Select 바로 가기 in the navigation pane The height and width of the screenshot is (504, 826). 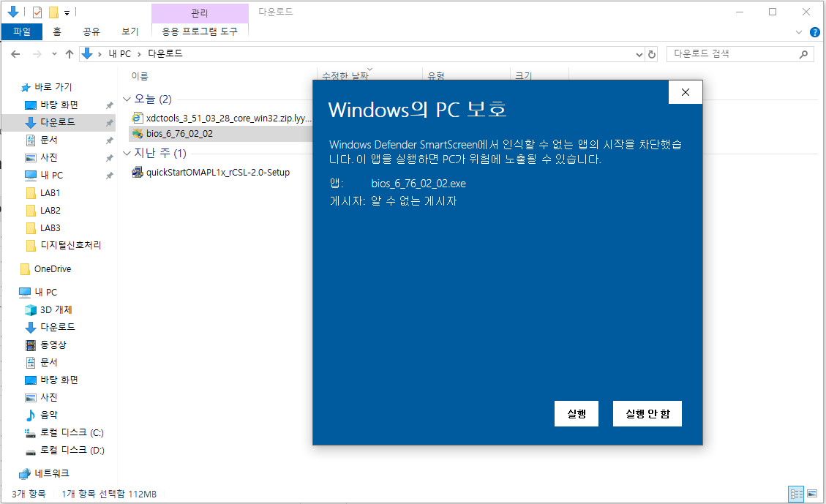point(53,87)
